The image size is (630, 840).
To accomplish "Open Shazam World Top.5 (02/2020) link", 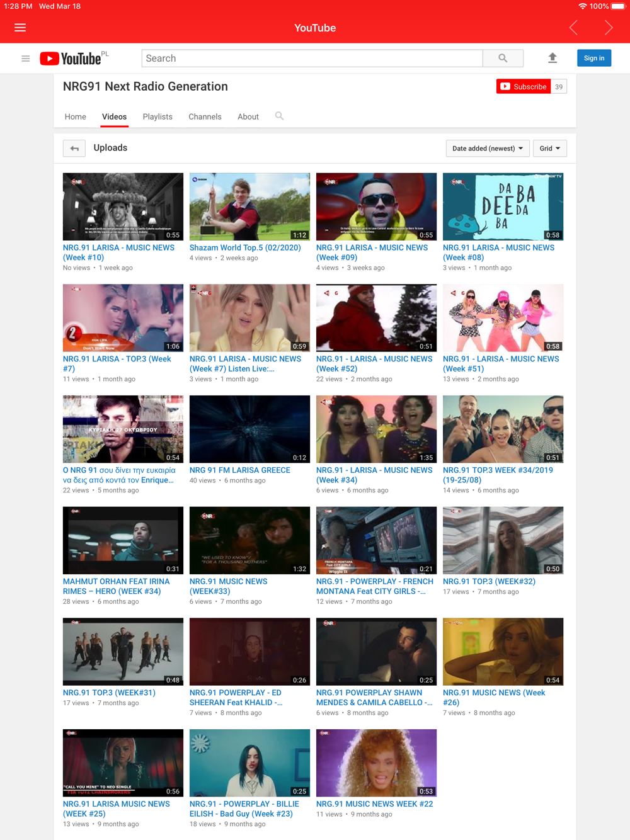I will click(245, 247).
